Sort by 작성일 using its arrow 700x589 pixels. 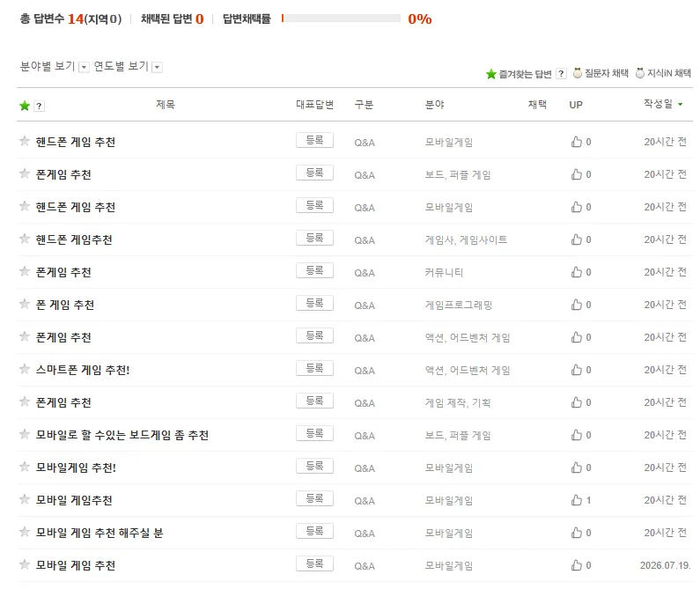[681, 105]
